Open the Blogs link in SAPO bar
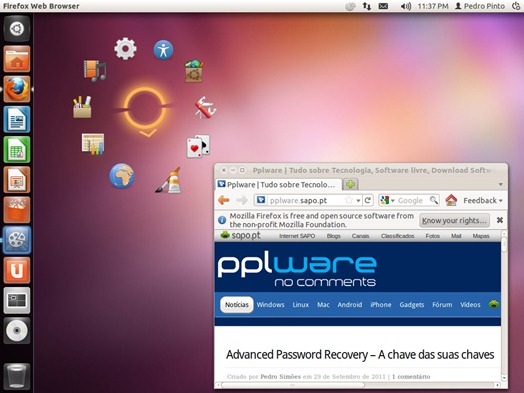 pyautogui.click(x=334, y=236)
